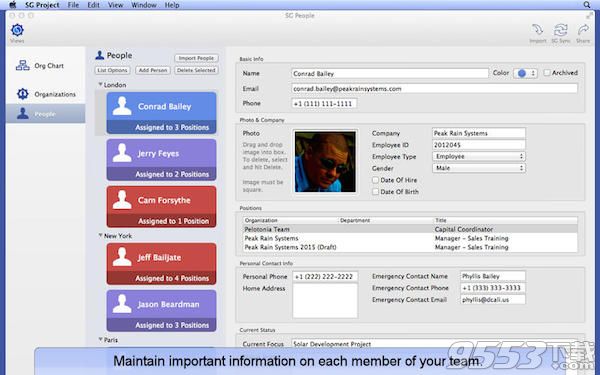
Task: Open the Employee Type dropdown
Action: click(479, 157)
